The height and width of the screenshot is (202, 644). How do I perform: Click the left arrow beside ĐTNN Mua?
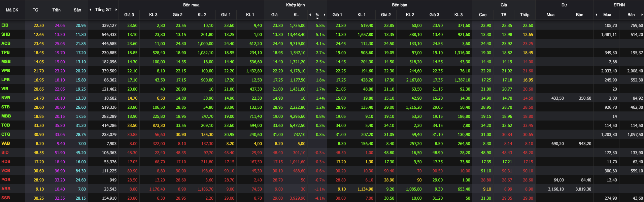pyautogui.click(x=597, y=15)
